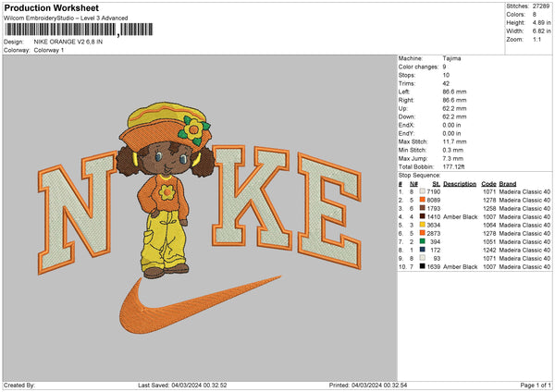
Task: Select the Color changes value 9
Action: [x=444, y=67]
